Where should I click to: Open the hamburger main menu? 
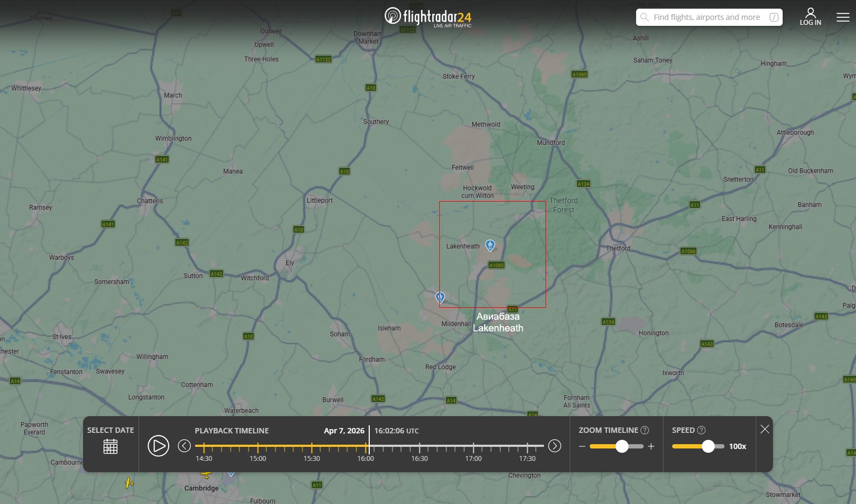point(843,17)
